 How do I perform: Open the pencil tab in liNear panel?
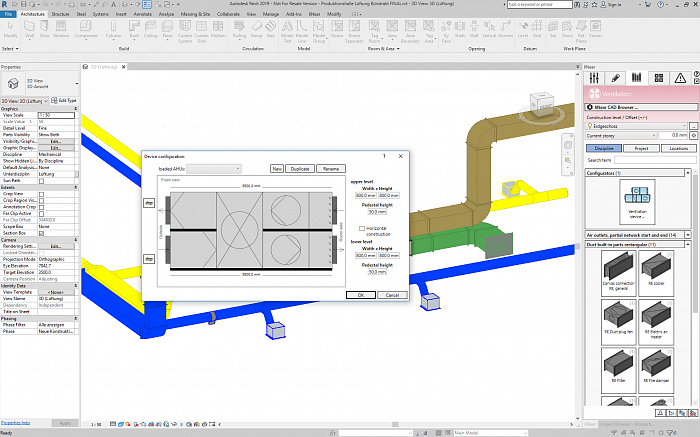click(616, 78)
